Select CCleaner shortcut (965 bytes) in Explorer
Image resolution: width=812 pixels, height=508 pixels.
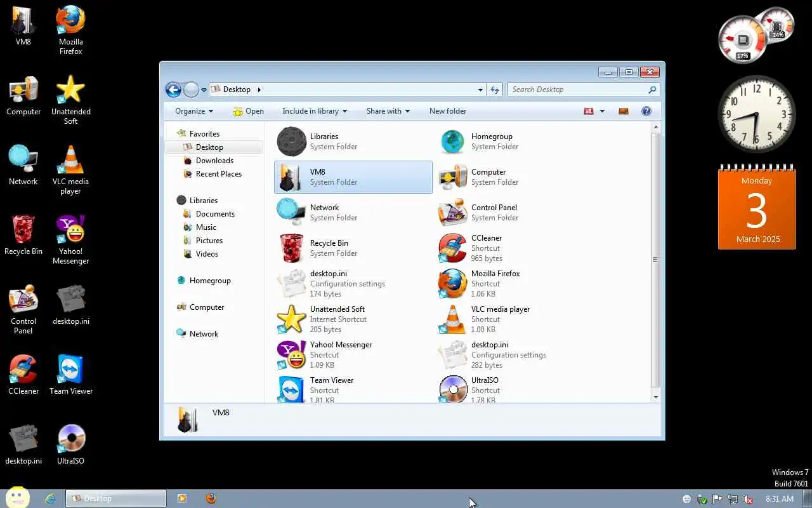coord(514,248)
